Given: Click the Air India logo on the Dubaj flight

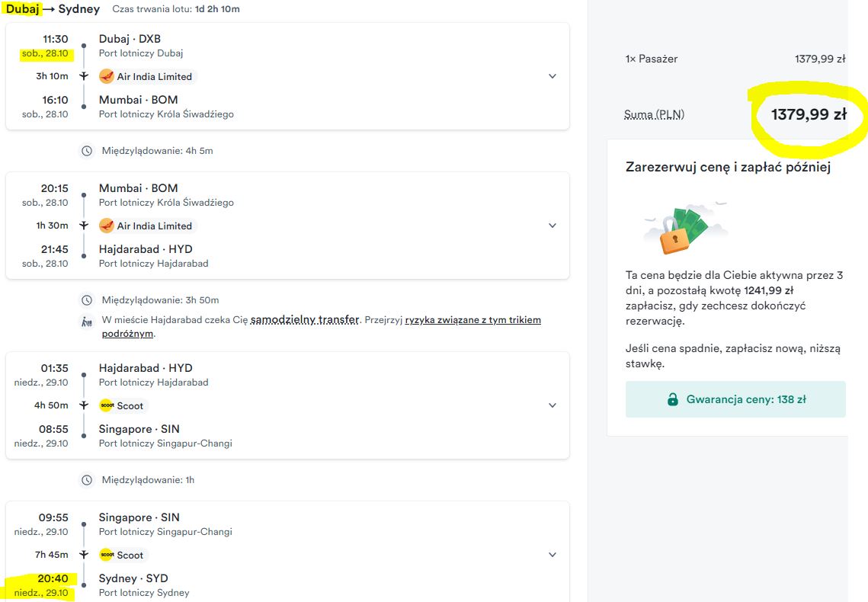Looking at the screenshot, I should [106, 76].
